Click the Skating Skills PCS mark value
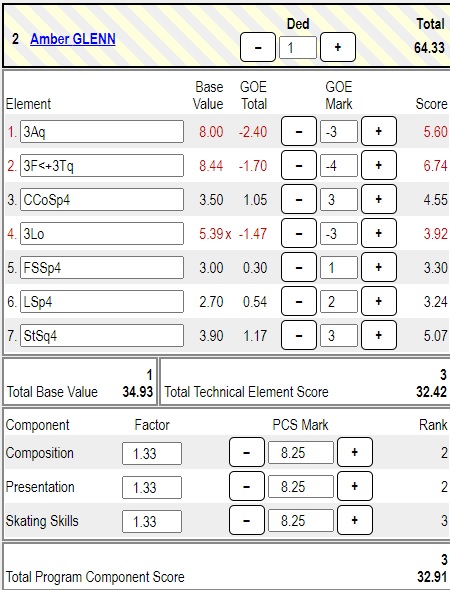450x590 pixels. point(301,521)
